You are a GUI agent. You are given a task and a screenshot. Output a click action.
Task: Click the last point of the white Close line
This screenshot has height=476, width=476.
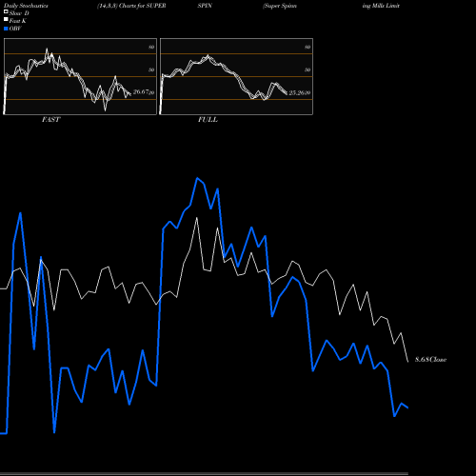coord(407,362)
